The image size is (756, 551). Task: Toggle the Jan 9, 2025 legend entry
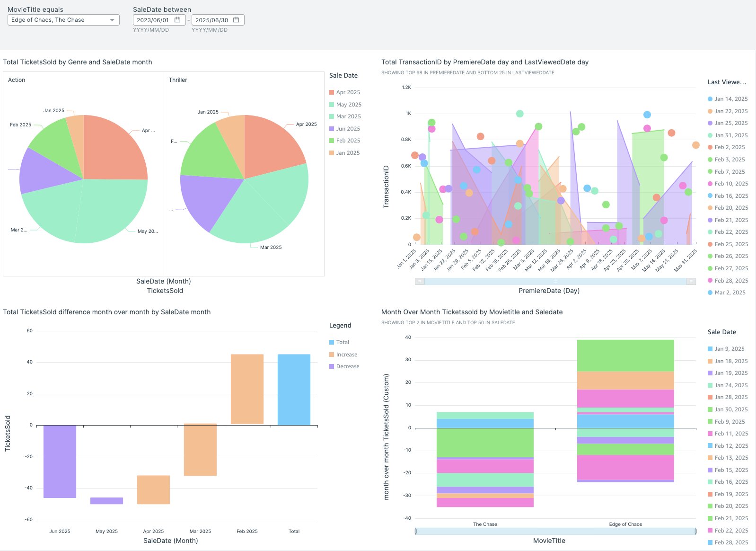(x=729, y=349)
